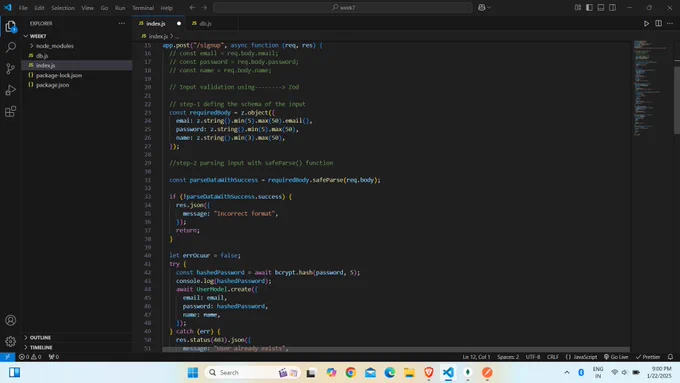Image resolution: width=680 pixels, height=383 pixels.
Task: Show errors and warnings in status bar
Action: [x=30, y=357]
